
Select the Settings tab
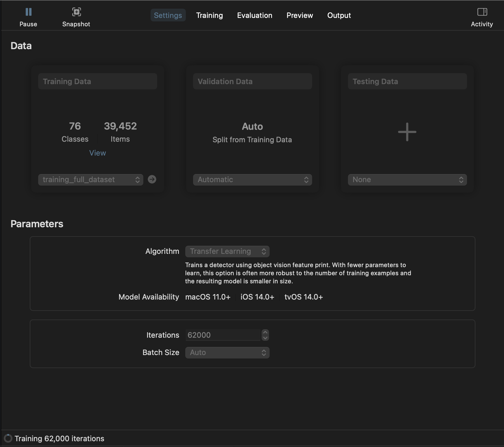[x=168, y=15]
